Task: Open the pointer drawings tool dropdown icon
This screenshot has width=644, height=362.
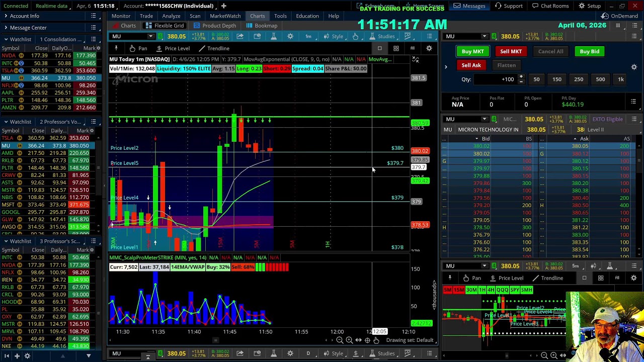Action: pyautogui.click(x=355, y=36)
